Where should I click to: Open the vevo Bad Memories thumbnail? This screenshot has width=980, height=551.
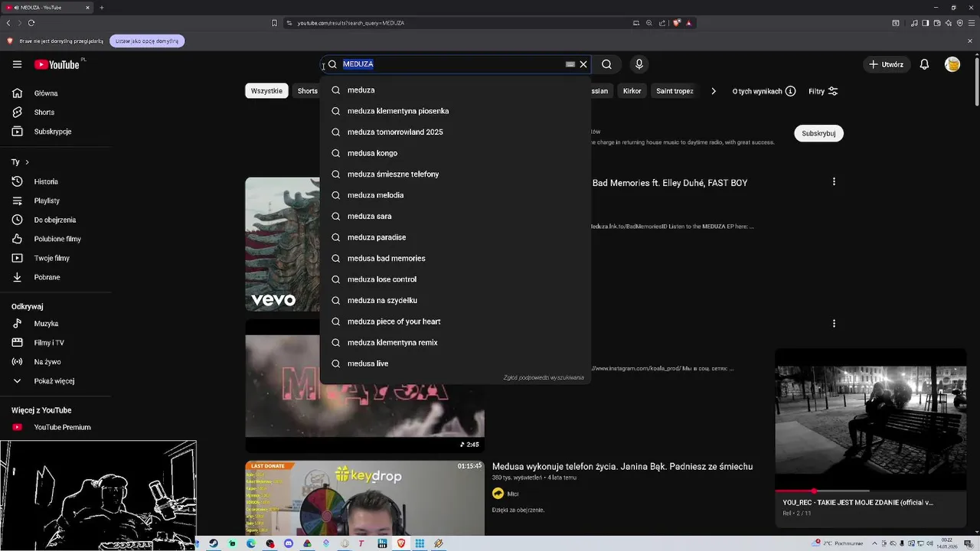tap(283, 244)
